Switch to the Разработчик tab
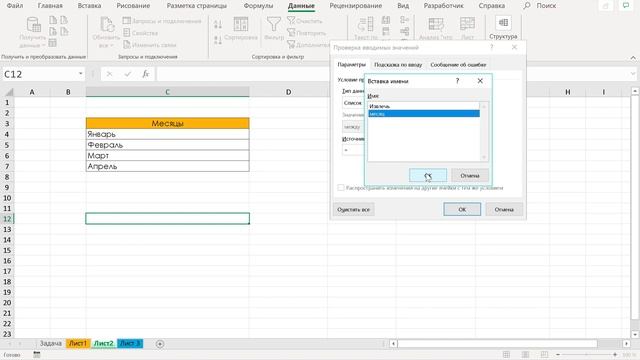 point(444,6)
